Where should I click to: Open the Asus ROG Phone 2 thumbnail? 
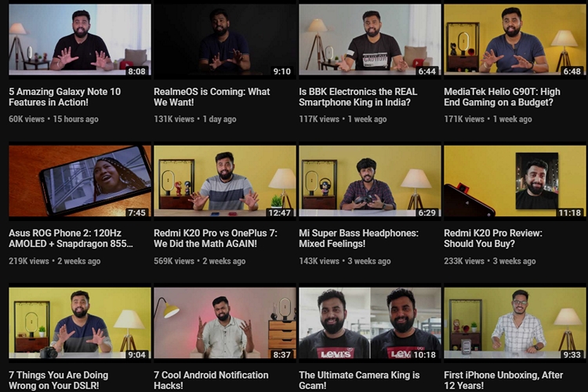[x=80, y=181]
